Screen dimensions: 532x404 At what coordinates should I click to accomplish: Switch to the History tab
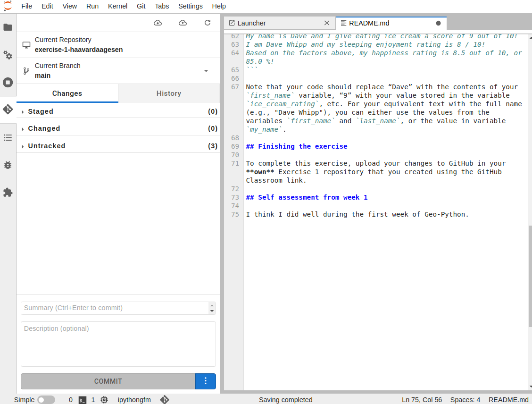(x=169, y=93)
